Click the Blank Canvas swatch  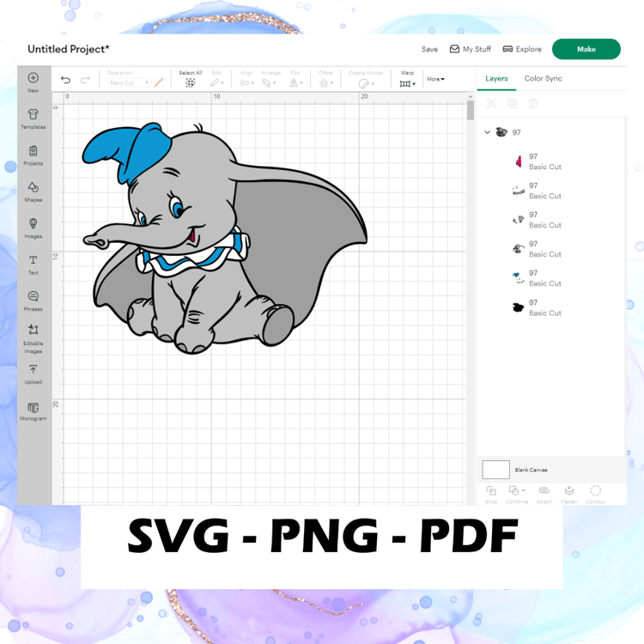click(495, 470)
